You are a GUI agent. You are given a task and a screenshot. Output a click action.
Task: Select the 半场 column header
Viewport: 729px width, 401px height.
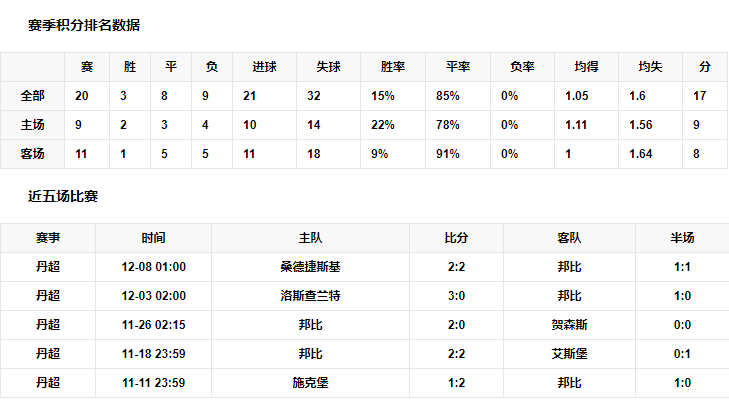682,239
